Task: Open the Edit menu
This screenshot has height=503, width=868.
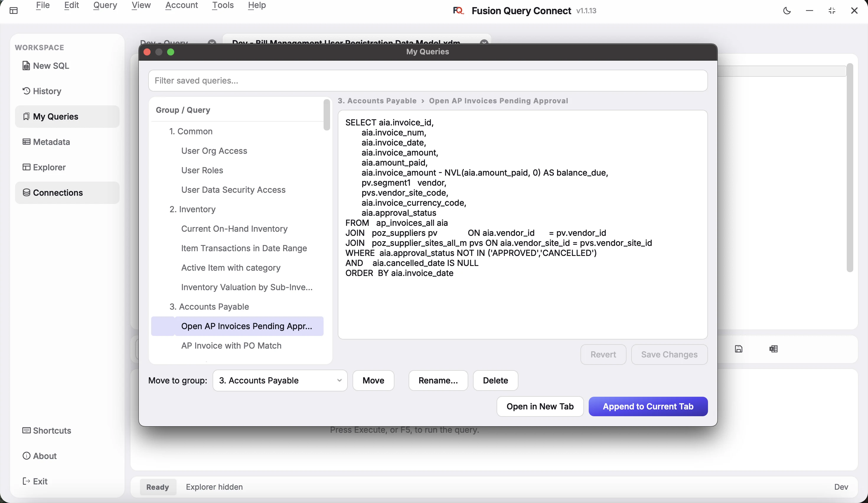Action: point(71,5)
